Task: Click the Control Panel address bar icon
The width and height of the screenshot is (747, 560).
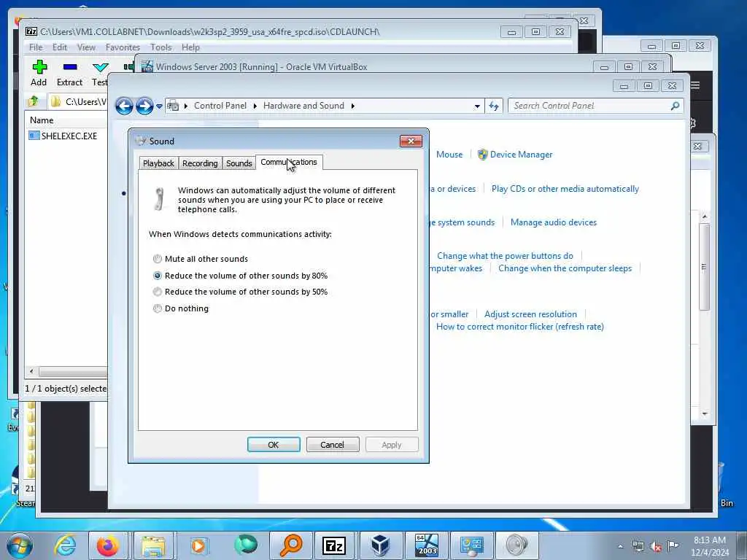Action: 174,106
